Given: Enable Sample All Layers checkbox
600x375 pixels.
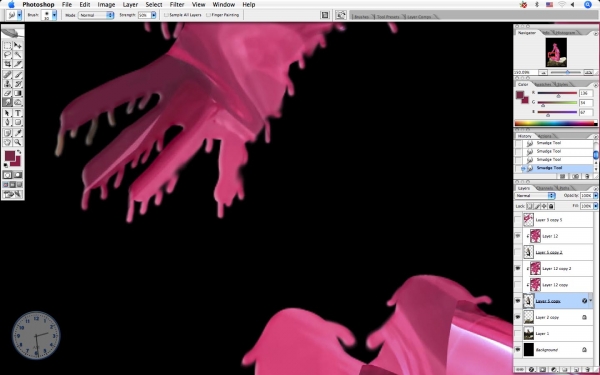Looking at the screenshot, I should (166, 15).
